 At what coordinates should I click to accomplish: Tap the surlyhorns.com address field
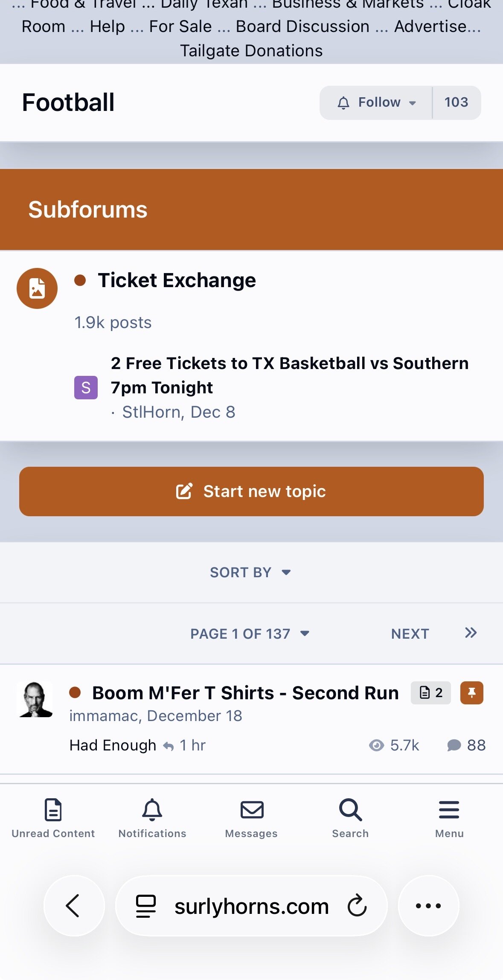(251, 906)
